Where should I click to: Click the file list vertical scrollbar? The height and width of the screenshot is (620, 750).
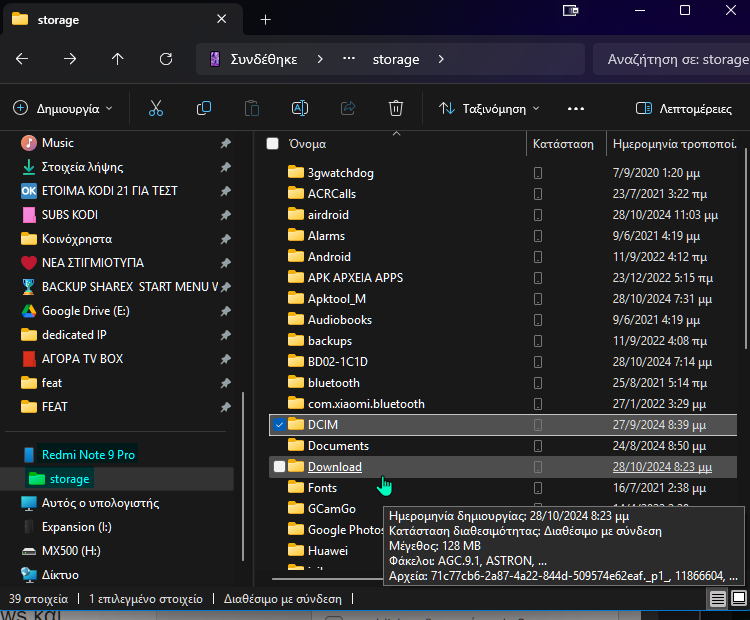[x=746, y=249]
